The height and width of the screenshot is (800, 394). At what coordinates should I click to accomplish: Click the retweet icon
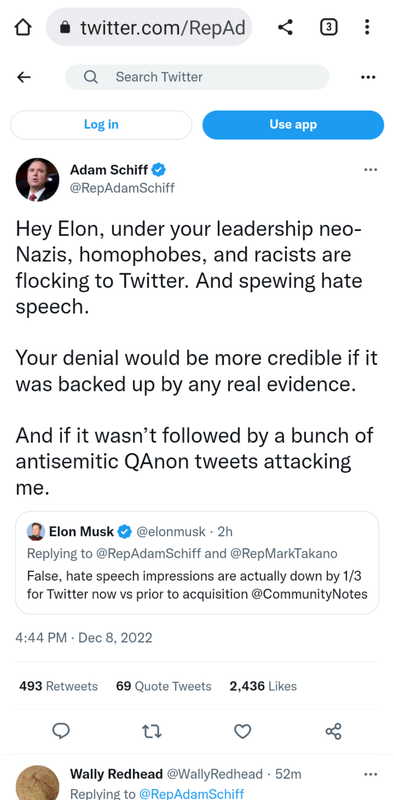point(152,732)
